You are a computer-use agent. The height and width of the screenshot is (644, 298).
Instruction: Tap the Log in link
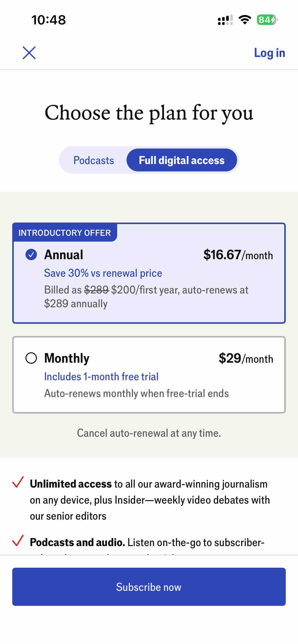[x=269, y=53]
